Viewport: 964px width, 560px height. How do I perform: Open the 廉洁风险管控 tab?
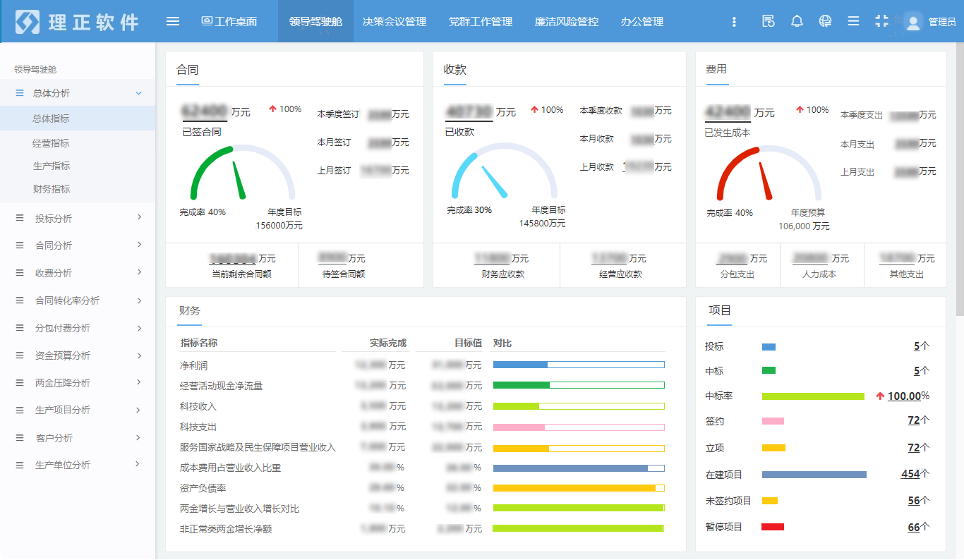567,22
